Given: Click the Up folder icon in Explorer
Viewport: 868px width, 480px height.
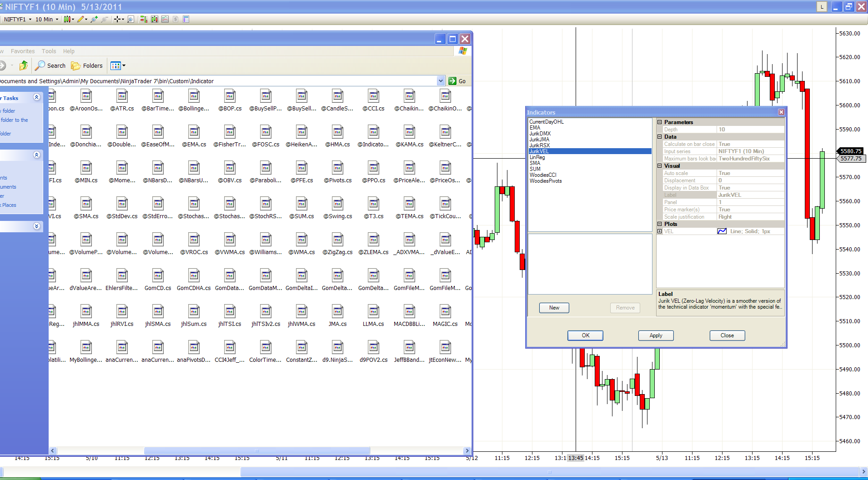Looking at the screenshot, I should [24, 65].
